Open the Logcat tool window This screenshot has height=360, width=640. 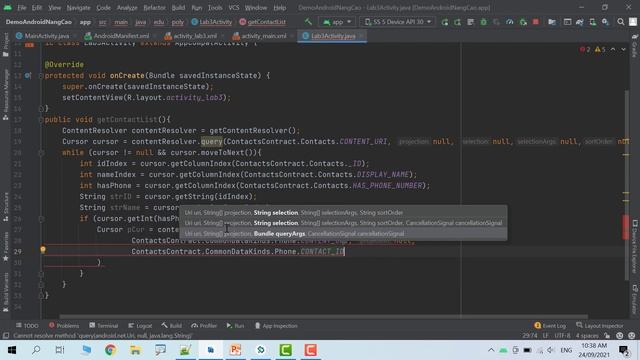coord(140,326)
